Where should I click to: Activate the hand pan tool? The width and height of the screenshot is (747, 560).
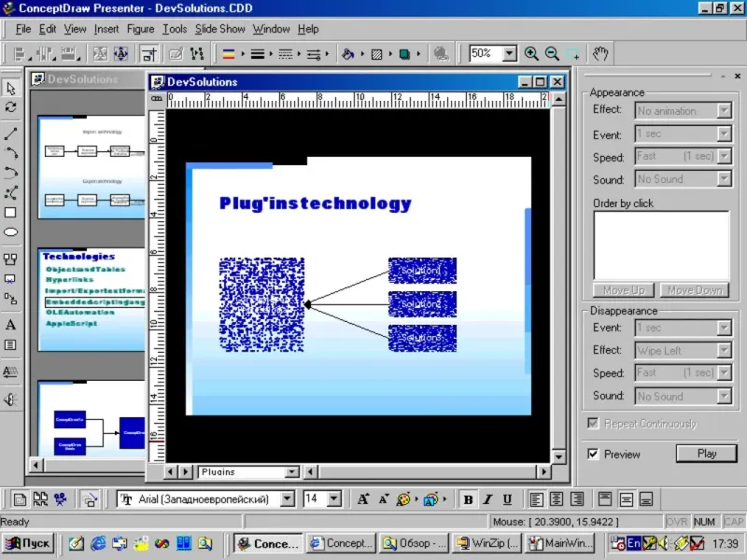602,54
